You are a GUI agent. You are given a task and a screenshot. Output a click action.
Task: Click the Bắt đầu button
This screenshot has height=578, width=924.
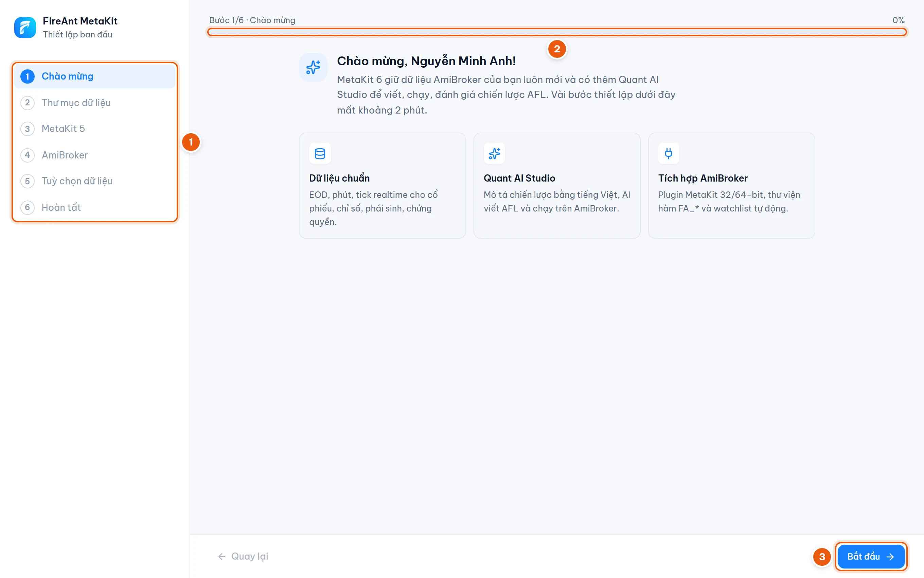871,557
